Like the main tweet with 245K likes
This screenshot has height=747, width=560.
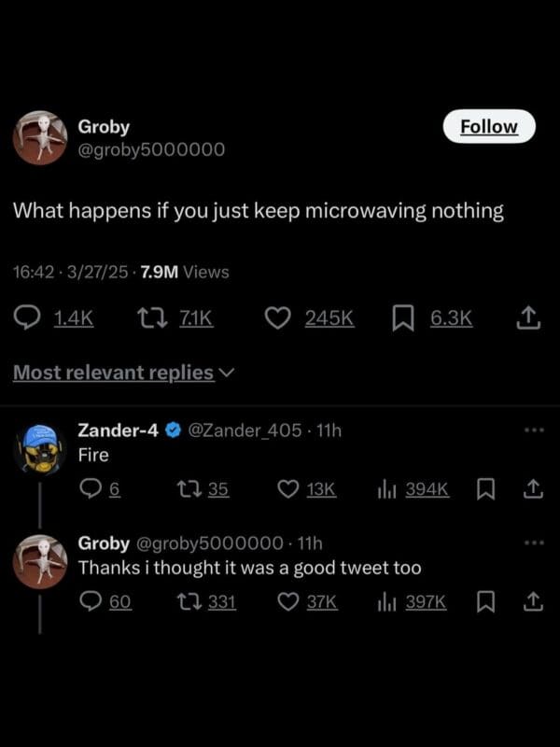pos(277,318)
